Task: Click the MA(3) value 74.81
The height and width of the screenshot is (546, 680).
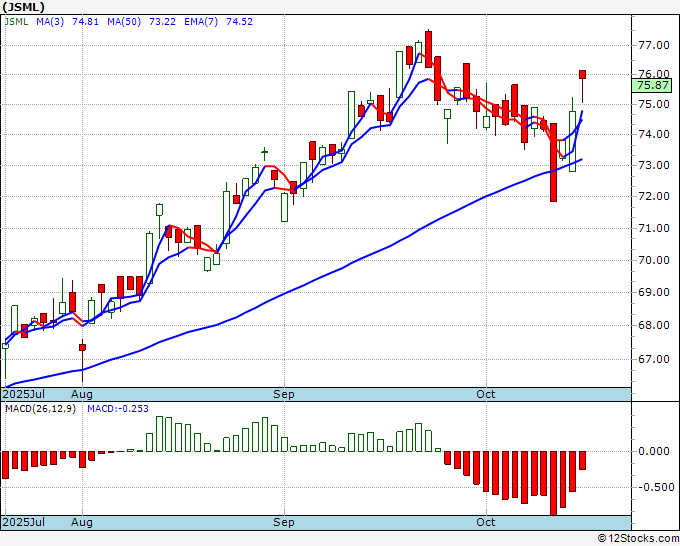Action: coord(85,22)
